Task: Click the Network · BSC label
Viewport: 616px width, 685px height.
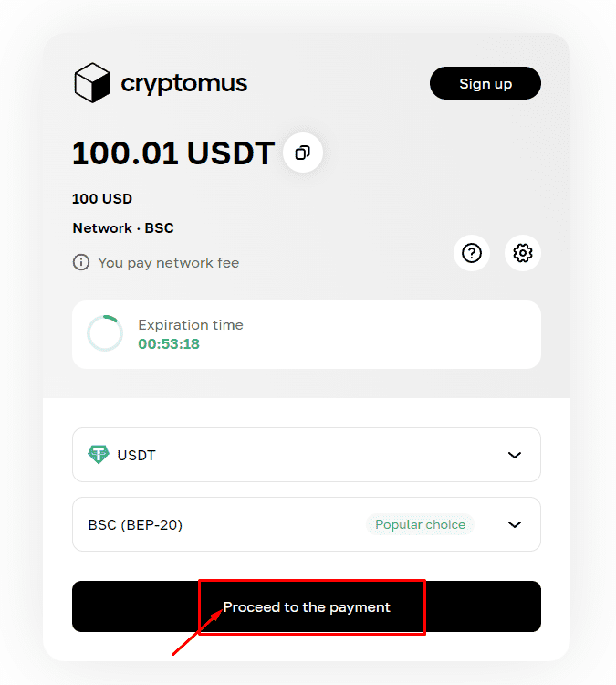Action: click(123, 228)
